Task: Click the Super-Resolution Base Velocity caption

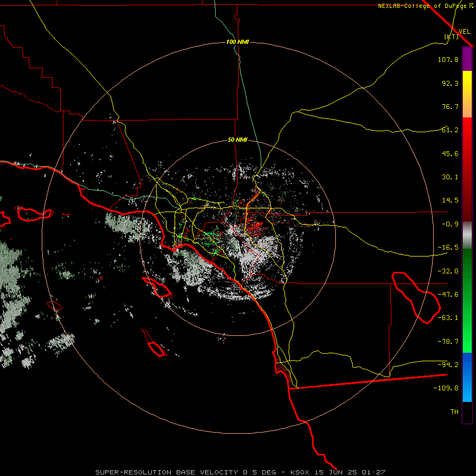Action: pos(241,472)
